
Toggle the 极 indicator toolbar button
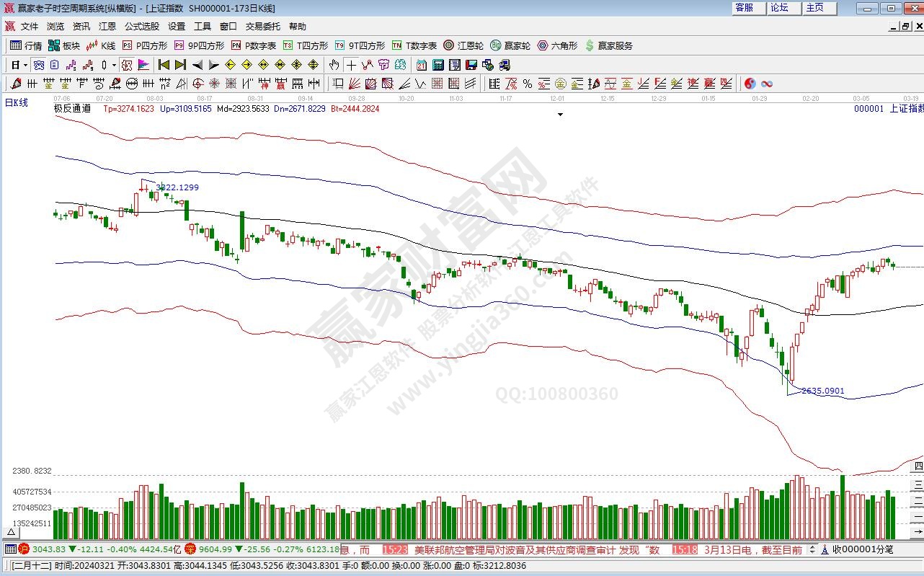point(126,65)
